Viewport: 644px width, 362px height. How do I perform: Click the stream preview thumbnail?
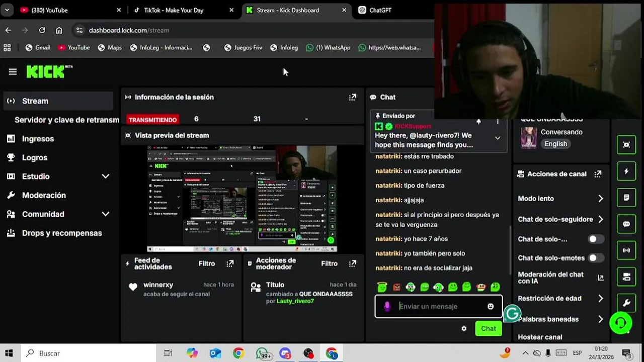point(242,199)
